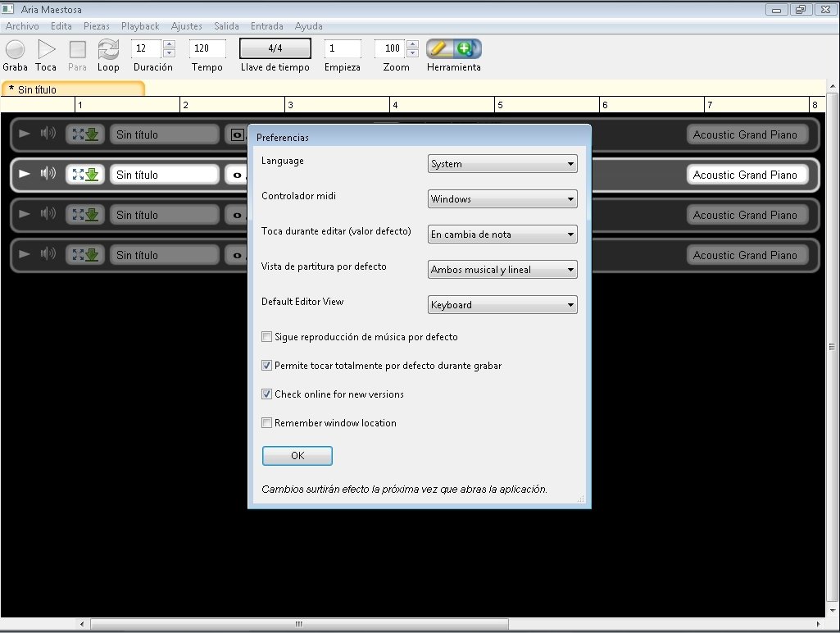Image resolution: width=840 pixels, height=633 pixels.
Task: Click the bottom track's maximize-dock icon
Action: 85,254
